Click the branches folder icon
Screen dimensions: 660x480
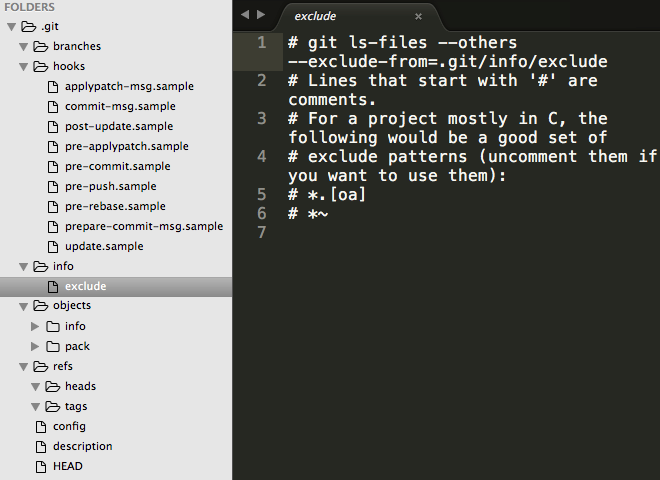(40, 46)
